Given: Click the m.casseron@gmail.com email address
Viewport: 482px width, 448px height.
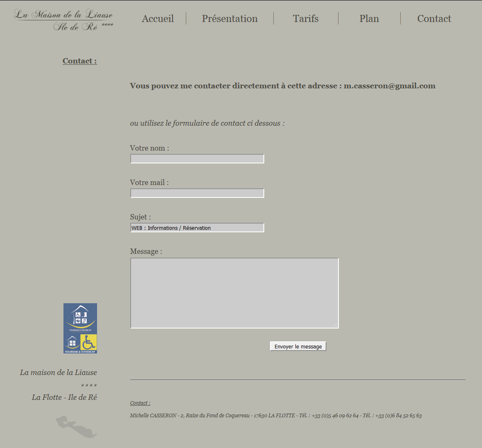Looking at the screenshot, I should point(389,86).
